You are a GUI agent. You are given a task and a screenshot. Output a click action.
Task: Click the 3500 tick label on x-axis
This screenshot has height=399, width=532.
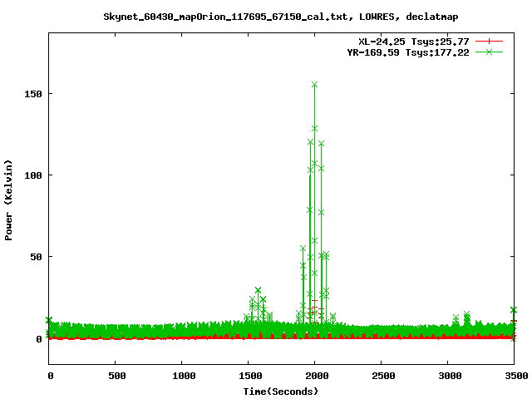coord(516,376)
